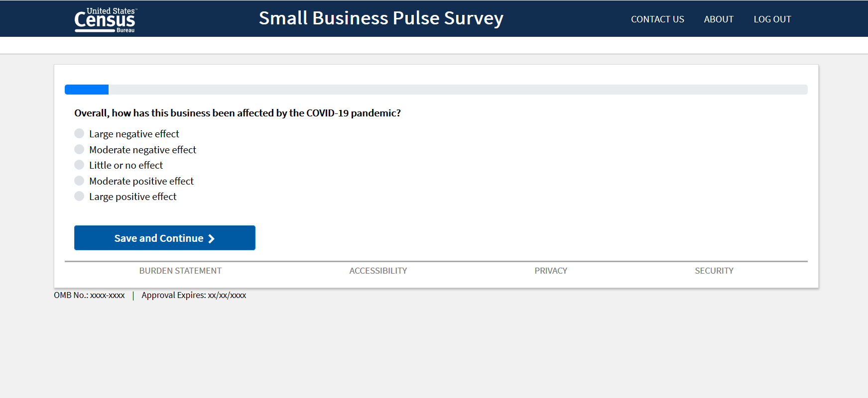Image resolution: width=868 pixels, height=398 pixels.
Task: Click the COVID-19 pandemic question text
Action: click(x=238, y=113)
